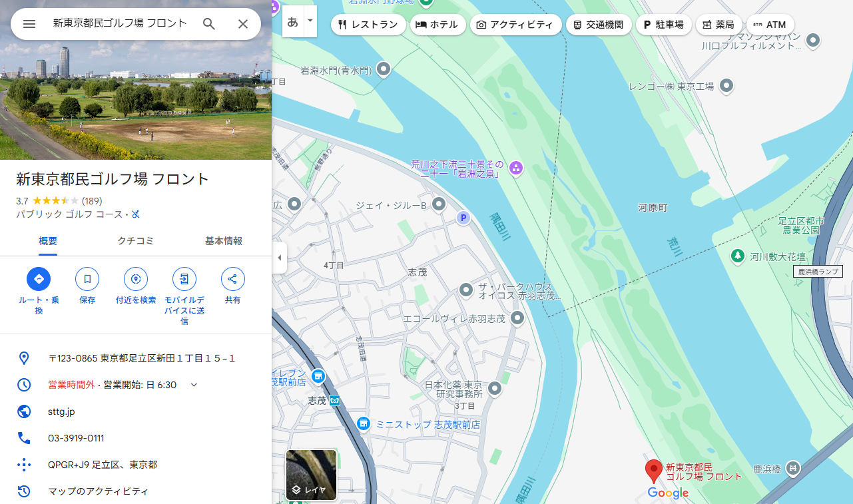853x504 pixels.
Task: Open directions using the ルート・乗換 icon
Action: point(38,279)
